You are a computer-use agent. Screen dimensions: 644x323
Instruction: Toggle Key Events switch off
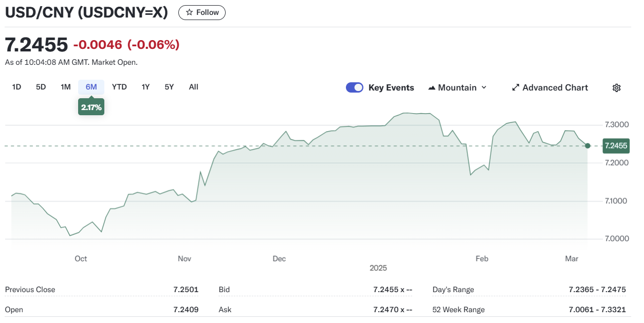point(355,87)
